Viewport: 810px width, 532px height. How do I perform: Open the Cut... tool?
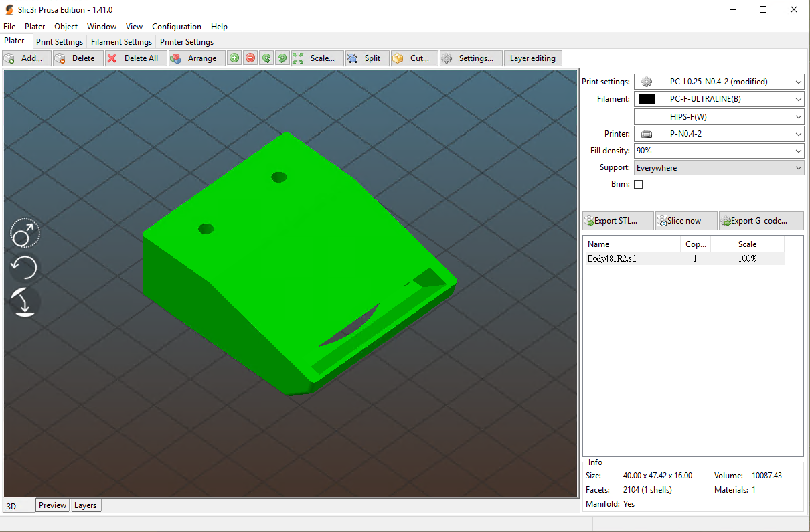pos(414,58)
